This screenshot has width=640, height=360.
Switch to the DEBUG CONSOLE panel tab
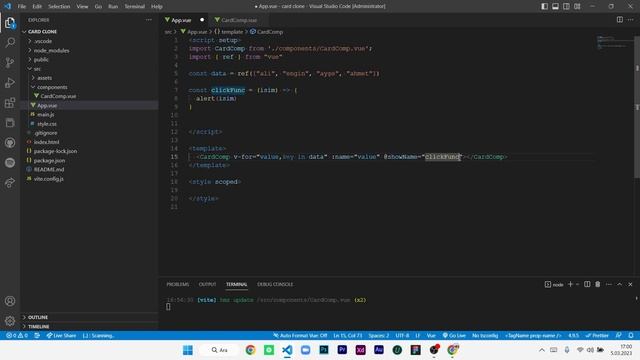[275, 284]
